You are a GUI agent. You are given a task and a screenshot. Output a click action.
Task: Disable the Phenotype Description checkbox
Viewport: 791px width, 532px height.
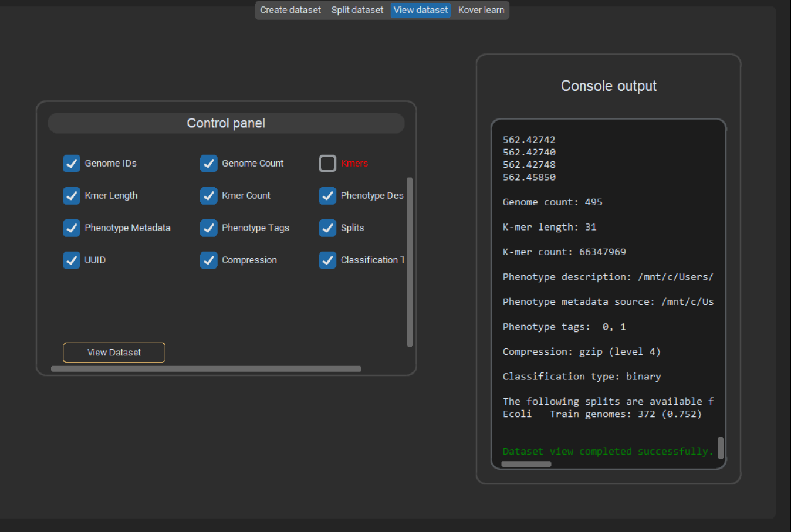tap(327, 196)
